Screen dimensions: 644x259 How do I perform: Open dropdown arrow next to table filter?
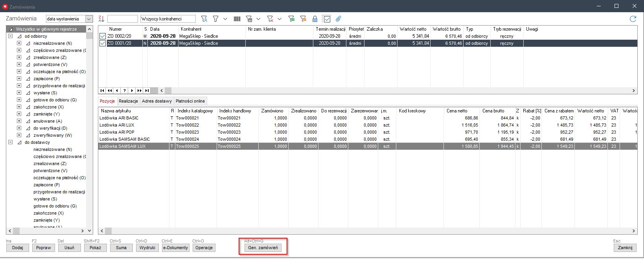click(x=258, y=18)
